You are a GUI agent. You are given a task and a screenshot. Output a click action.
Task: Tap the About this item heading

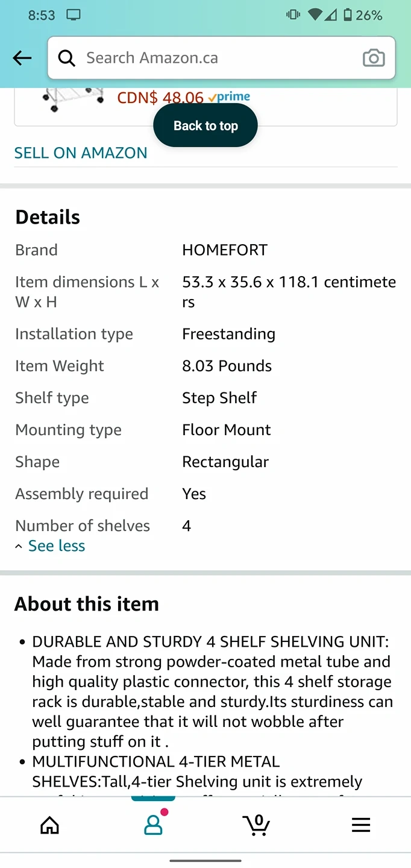(x=87, y=604)
